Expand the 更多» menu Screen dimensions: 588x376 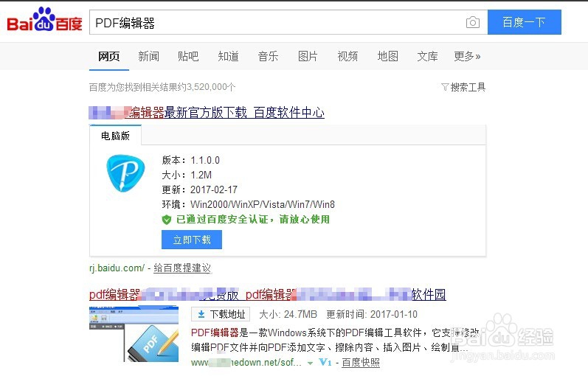tap(467, 57)
